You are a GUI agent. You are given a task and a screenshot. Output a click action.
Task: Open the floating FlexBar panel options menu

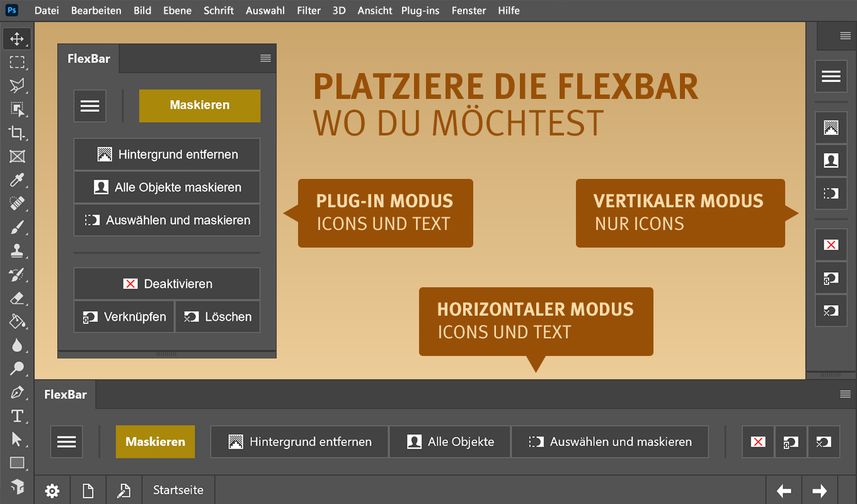(x=265, y=58)
